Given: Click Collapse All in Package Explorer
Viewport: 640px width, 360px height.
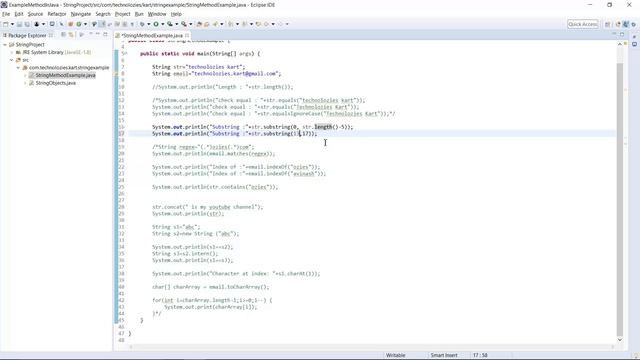Looking at the screenshot, I should point(63,35).
